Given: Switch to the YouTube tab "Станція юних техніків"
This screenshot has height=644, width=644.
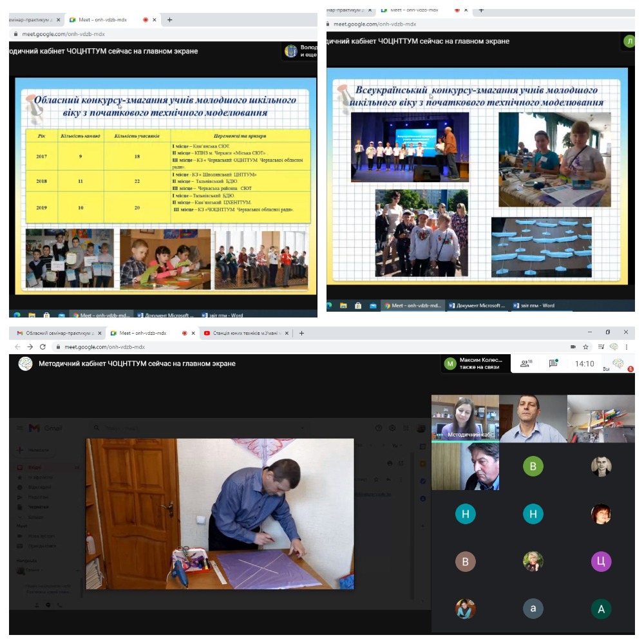Looking at the screenshot, I should point(245,333).
